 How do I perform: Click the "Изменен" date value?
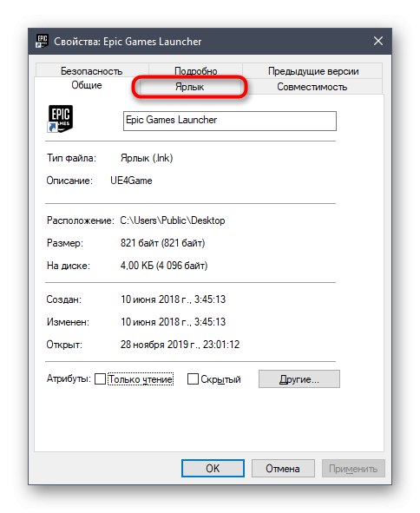coord(173,322)
